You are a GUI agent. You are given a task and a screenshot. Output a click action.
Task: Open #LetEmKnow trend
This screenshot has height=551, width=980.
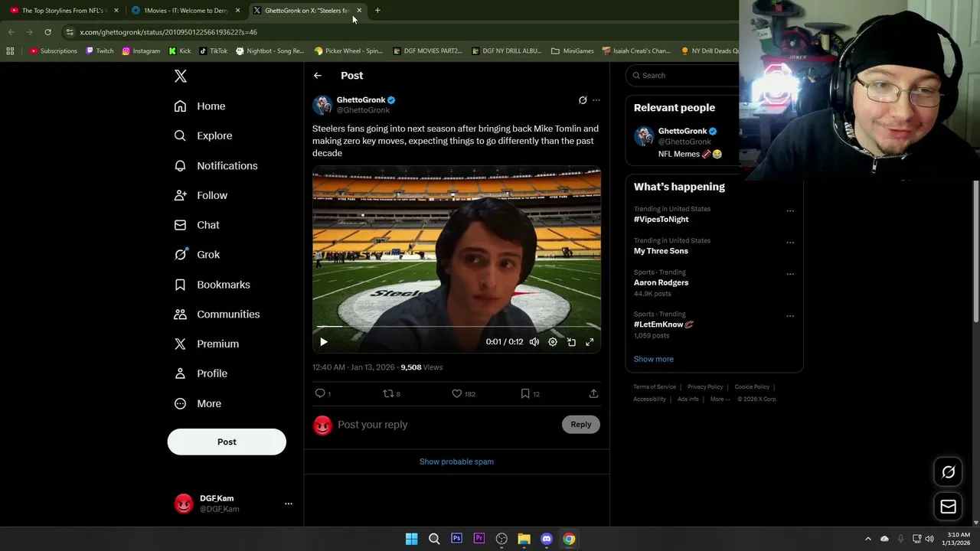pyautogui.click(x=663, y=324)
